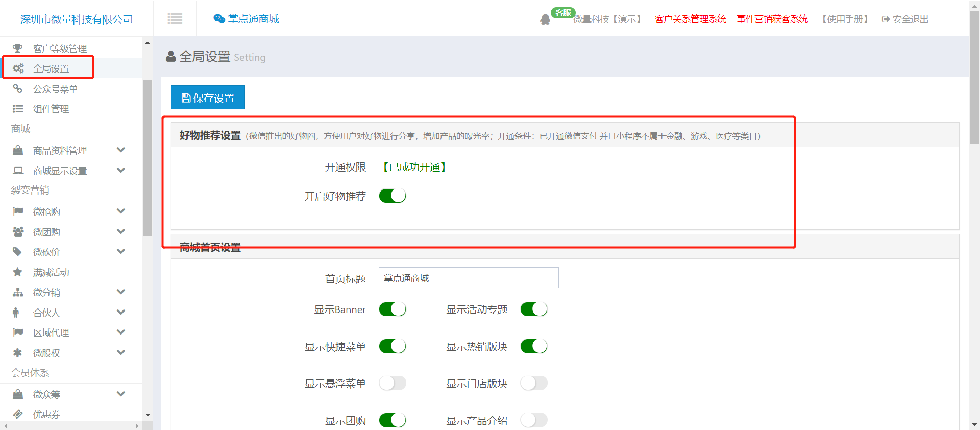
Task: Click the 【已成功开通】 status text
Action: tap(414, 167)
